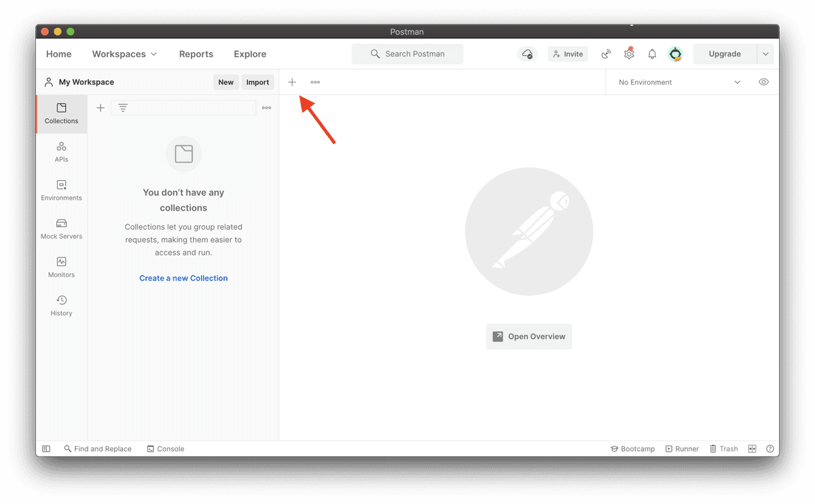Viewport: 815px width, 504px height.
Task: Open Mock Servers in sidebar
Action: (61, 229)
